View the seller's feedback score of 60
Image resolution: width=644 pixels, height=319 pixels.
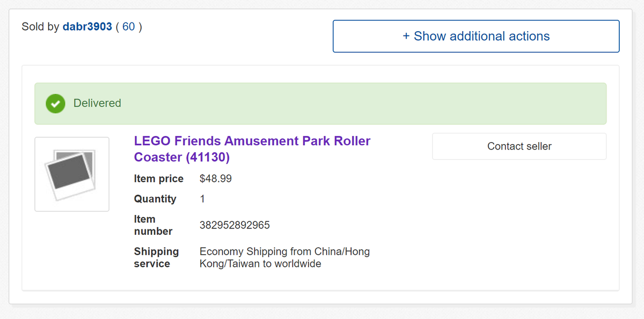(129, 27)
